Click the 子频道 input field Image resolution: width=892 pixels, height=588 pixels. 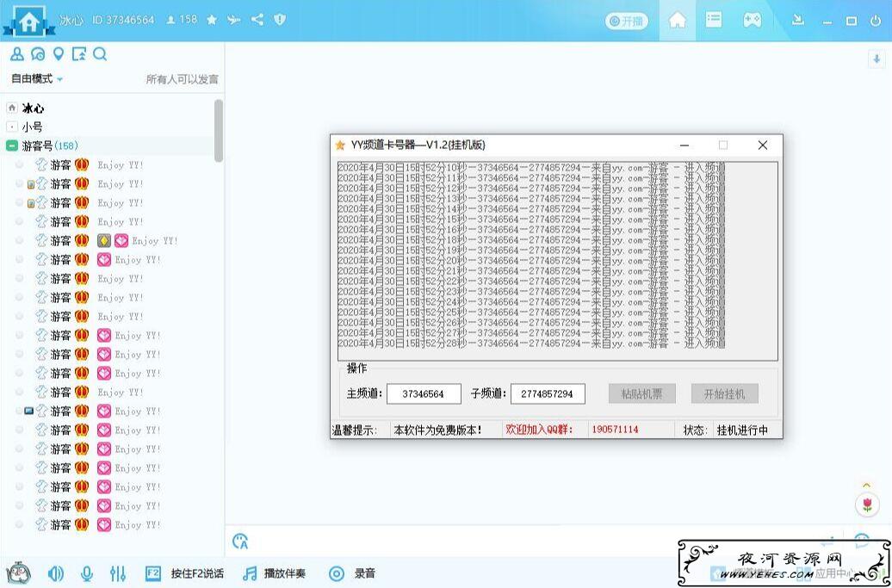pyautogui.click(x=548, y=393)
